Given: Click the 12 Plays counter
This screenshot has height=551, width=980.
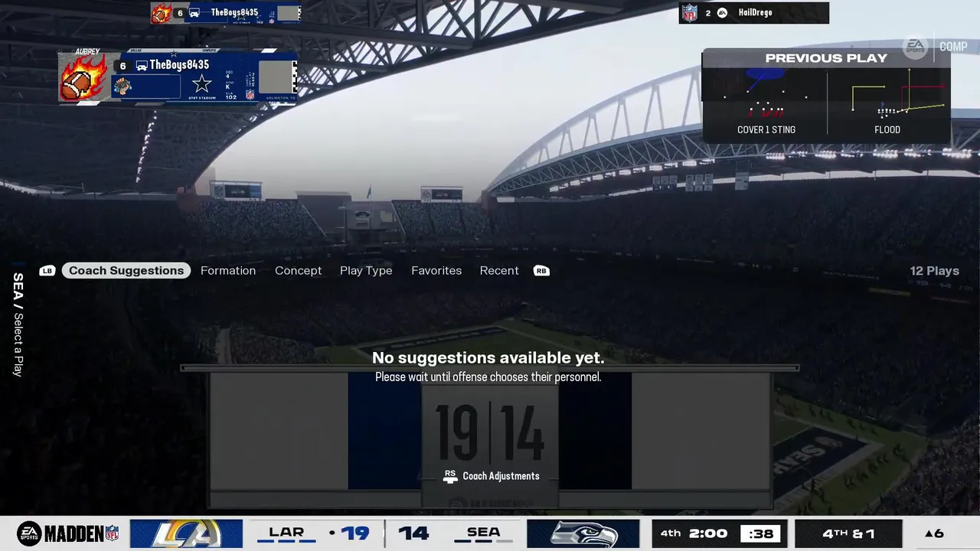Looking at the screenshot, I should [934, 271].
